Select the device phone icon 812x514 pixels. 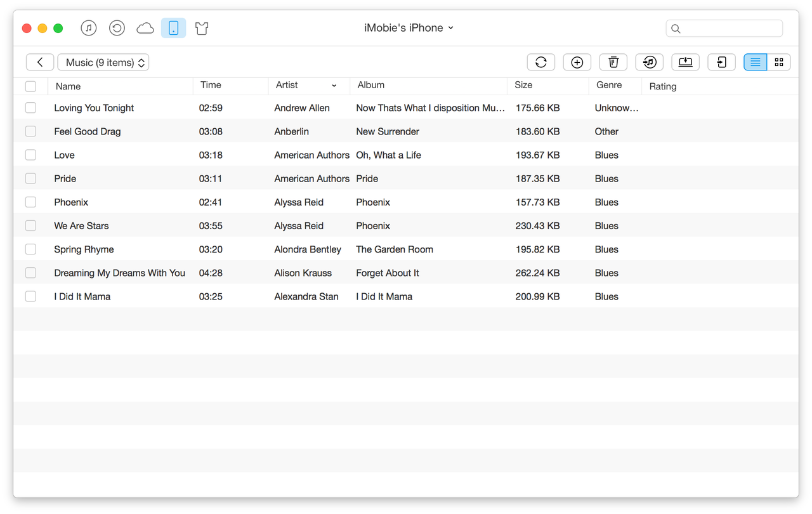(173, 28)
